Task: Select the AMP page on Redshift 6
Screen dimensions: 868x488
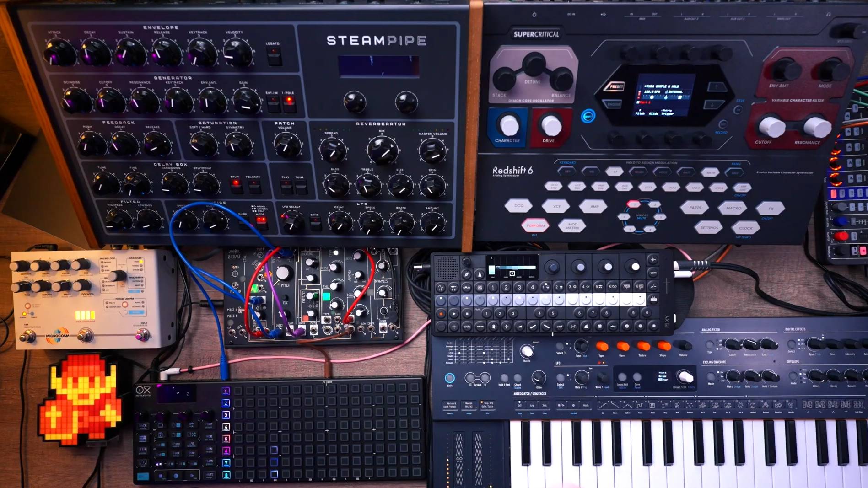Action: click(x=594, y=207)
